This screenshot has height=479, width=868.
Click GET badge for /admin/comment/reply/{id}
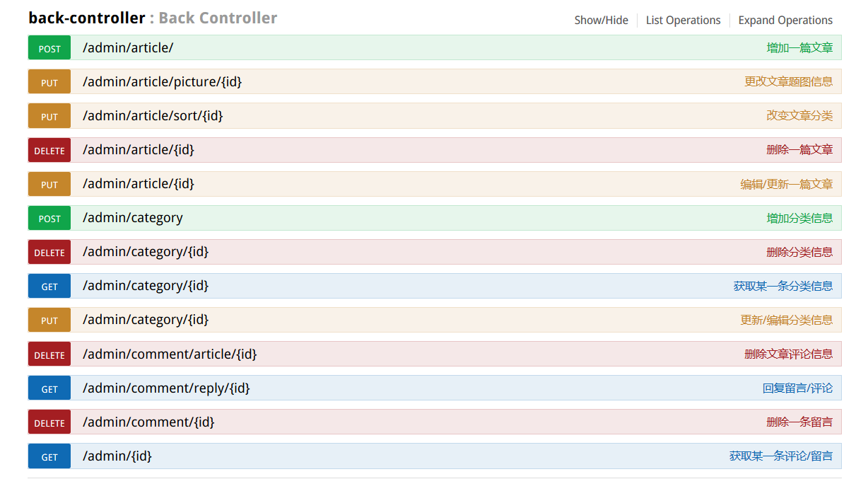click(x=49, y=388)
